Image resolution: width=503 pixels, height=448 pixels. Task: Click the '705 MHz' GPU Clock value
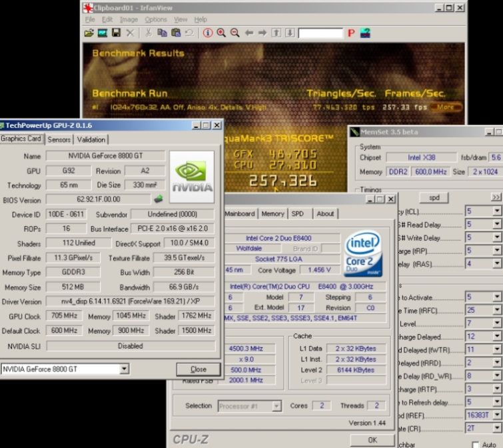64,315
